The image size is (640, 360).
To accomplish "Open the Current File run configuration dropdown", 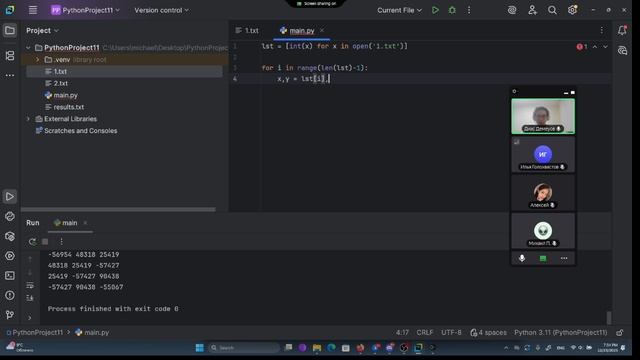I will coord(399,10).
